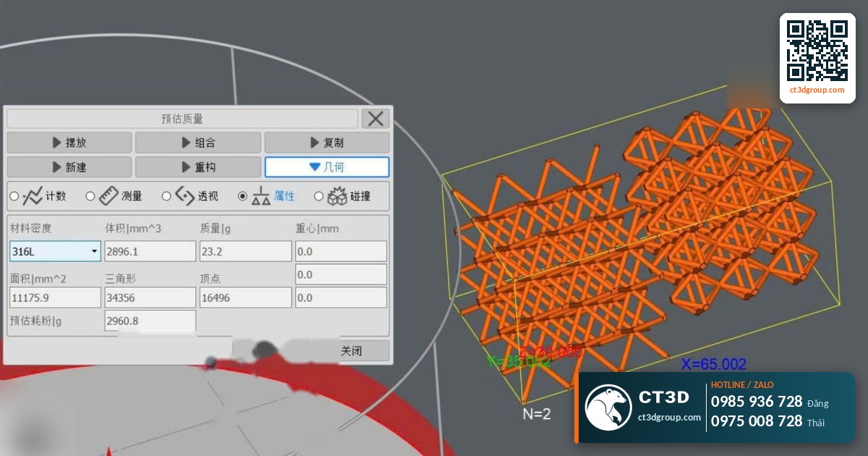
Task: Select the 碰撞 radio button
Action: (x=319, y=196)
